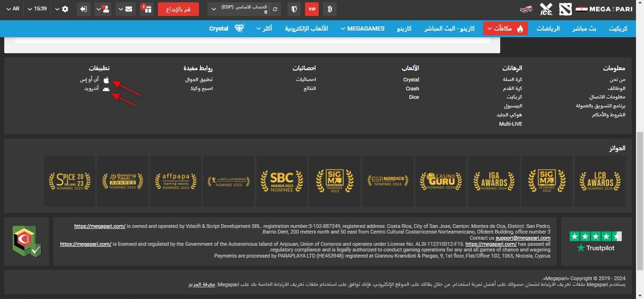Screen dimensions: 644x299
Task: Open the Dota 2 logo shortcut
Action: 565,9
